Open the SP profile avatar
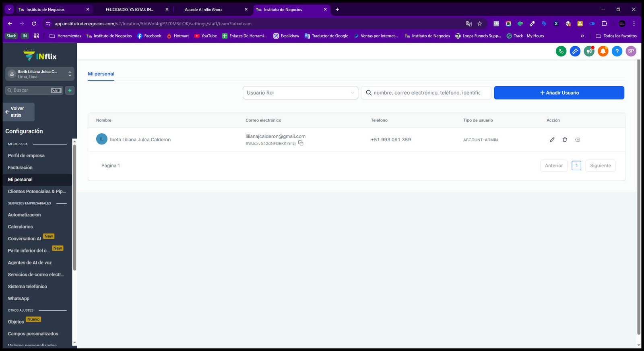644x351 pixels. [x=631, y=51]
